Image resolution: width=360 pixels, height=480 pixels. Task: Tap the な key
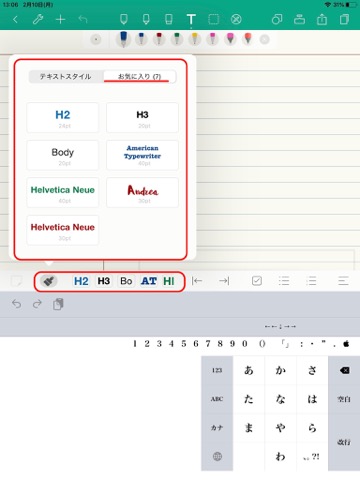[280, 399]
